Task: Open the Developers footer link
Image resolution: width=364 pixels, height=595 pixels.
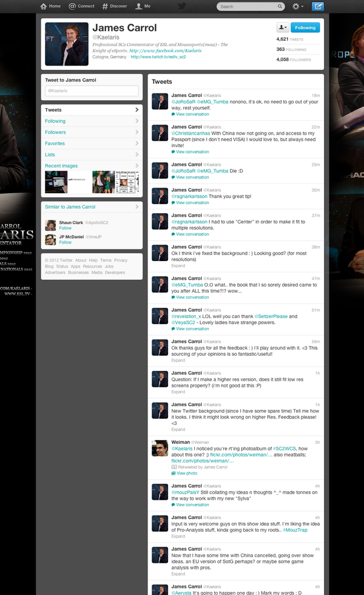Action: pyautogui.click(x=115, y=273)
